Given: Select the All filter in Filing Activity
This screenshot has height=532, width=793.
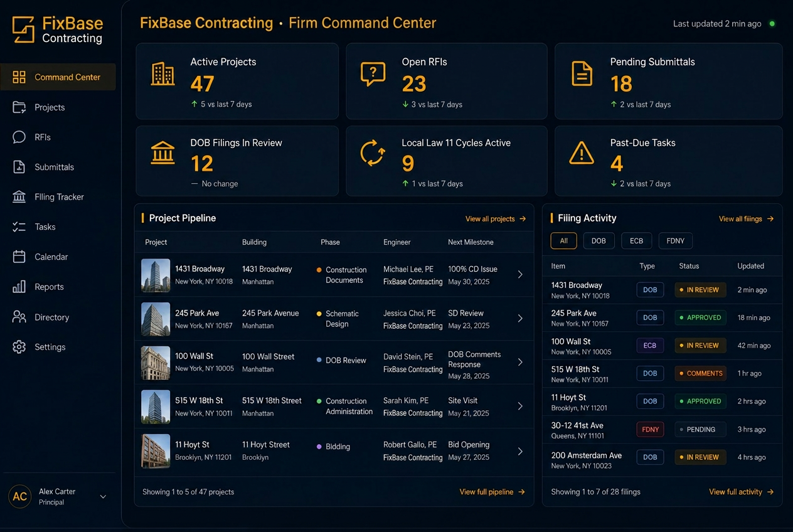Looking at the screenshot, I should tap(564, 241).
